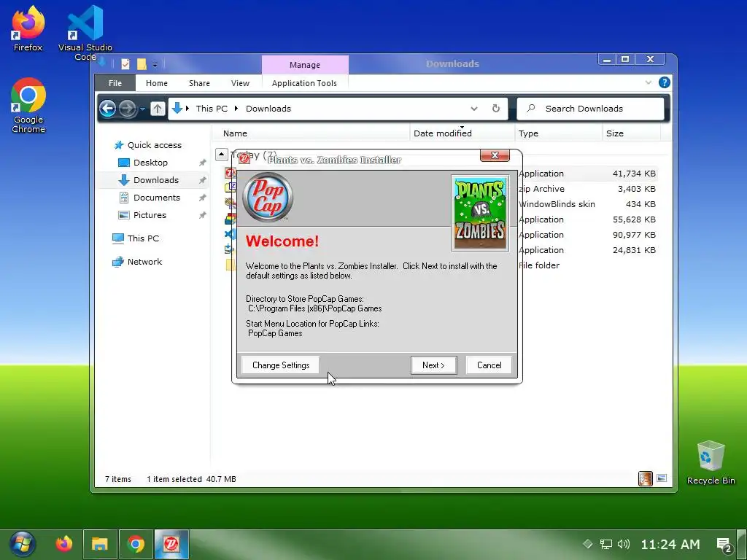
Task: Open the Google Chrome desktop shortcut
Action: click(28, 106)
